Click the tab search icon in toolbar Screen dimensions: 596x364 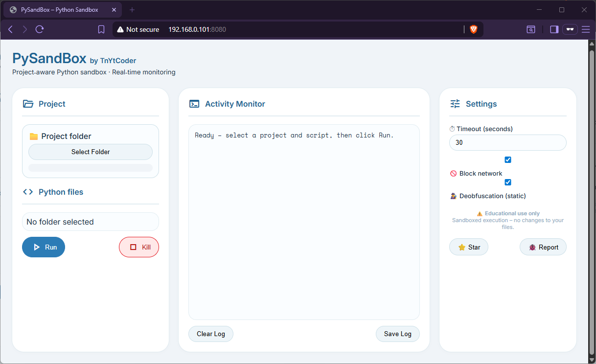click(531, 29)
